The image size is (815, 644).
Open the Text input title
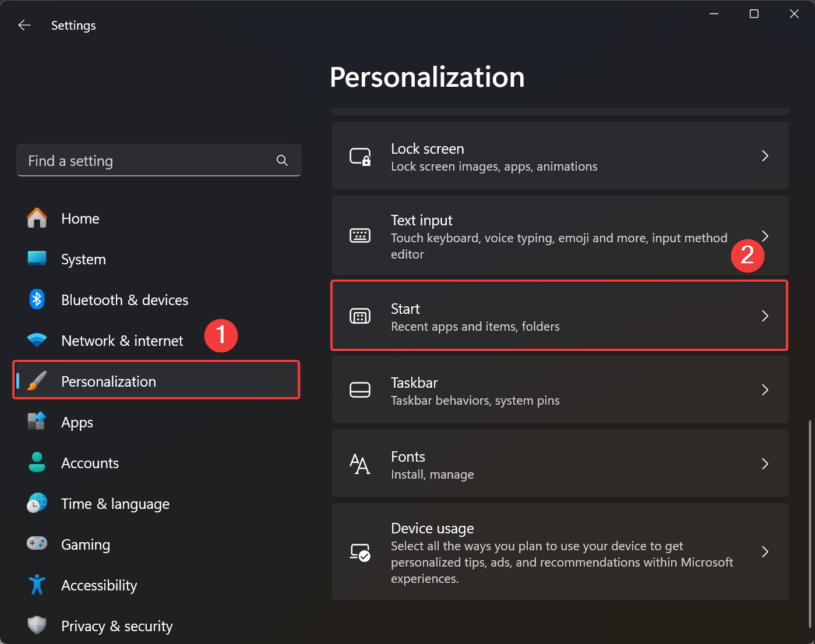[x=422, y=220]
